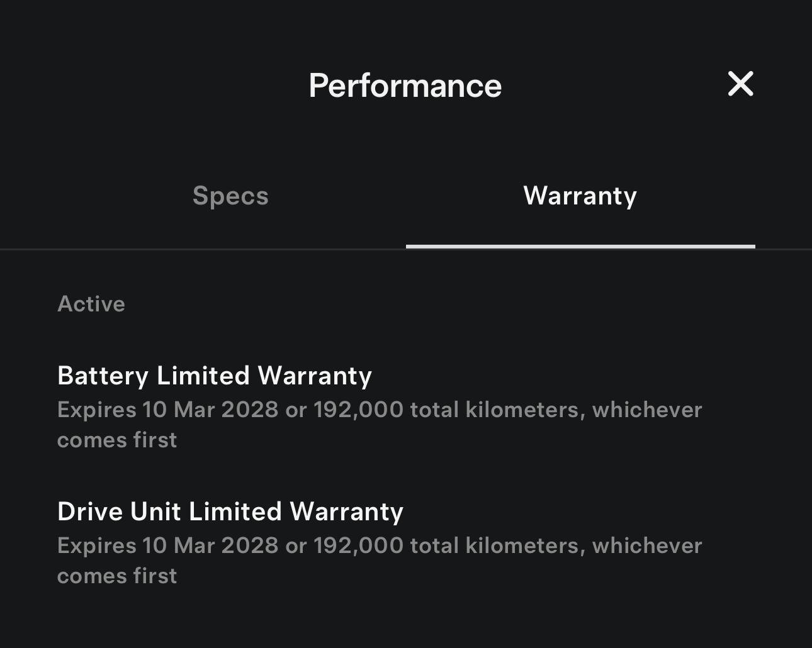Click "comes first" under Battery Limited Warranty

tap(117, 440)
